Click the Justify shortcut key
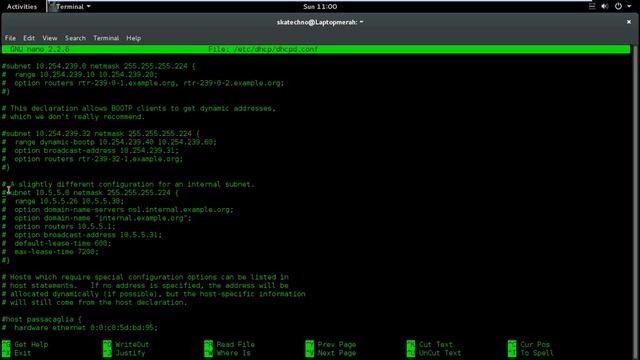The image size is (640, 360). coord(107,353)
